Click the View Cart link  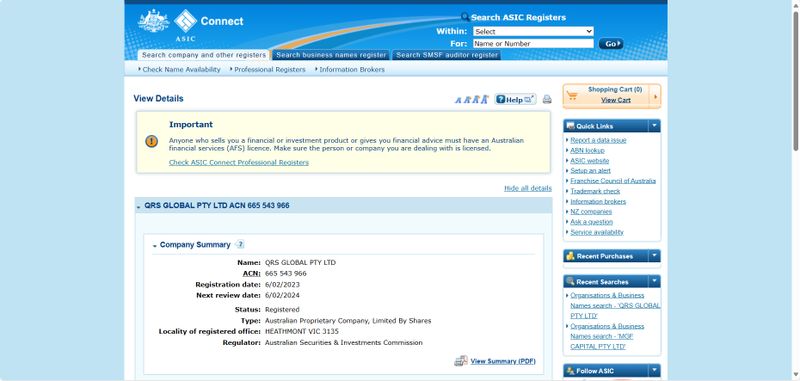pos(615,100)
